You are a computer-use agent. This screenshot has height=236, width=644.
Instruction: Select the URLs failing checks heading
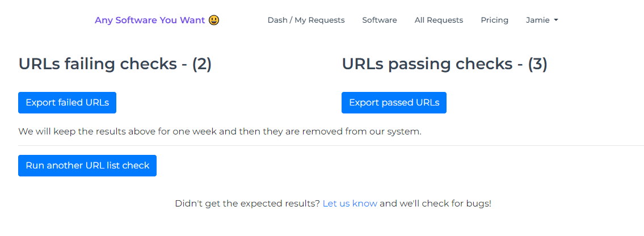click(x=115, y=64)
